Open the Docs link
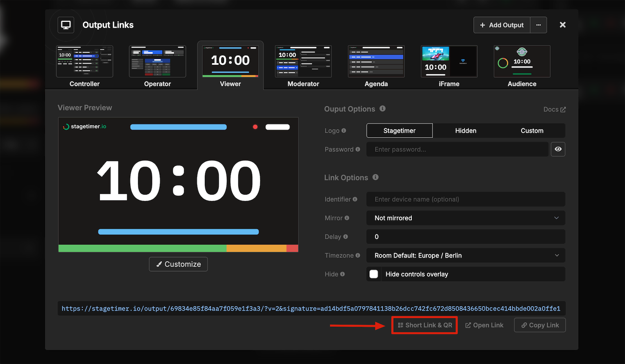625x364 pixels. pyautogui.click(x=554, y=109)
